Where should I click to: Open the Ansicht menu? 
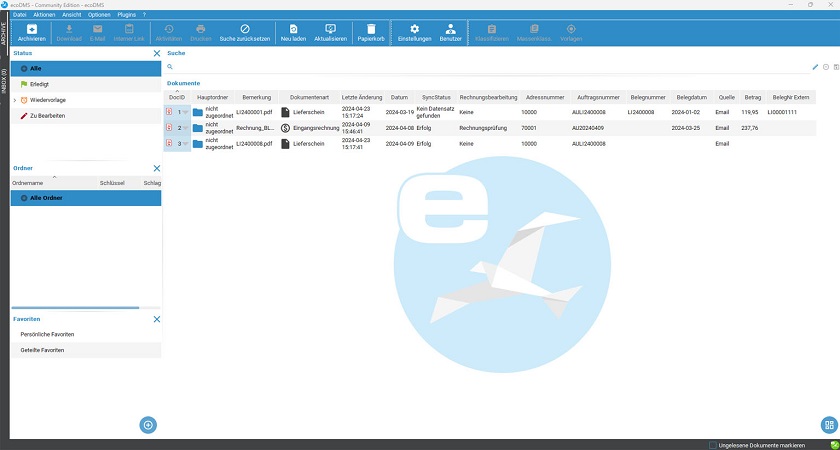coord(72,15)
